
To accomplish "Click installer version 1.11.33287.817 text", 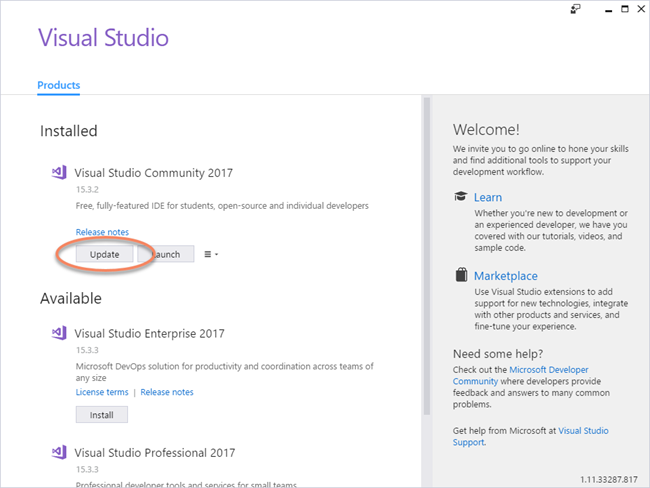I will tap(609, 479).
